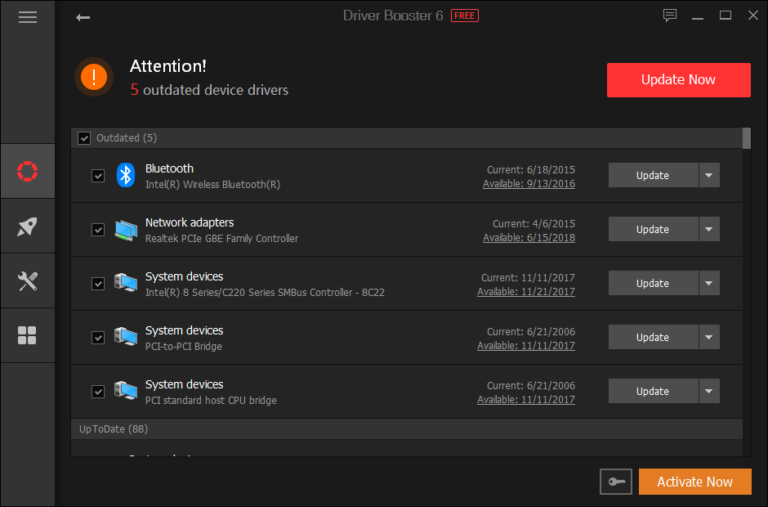Click the license key icon button

pos(615,482)
